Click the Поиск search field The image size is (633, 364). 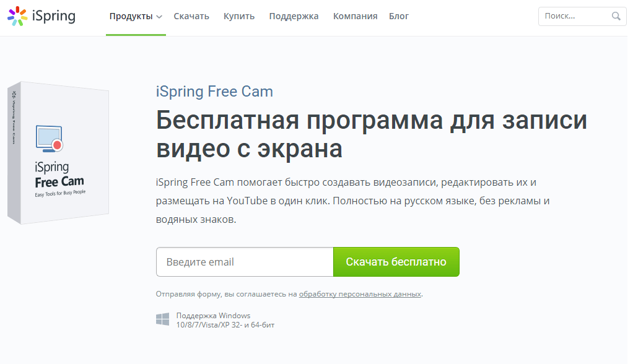[x=575, y=16]
